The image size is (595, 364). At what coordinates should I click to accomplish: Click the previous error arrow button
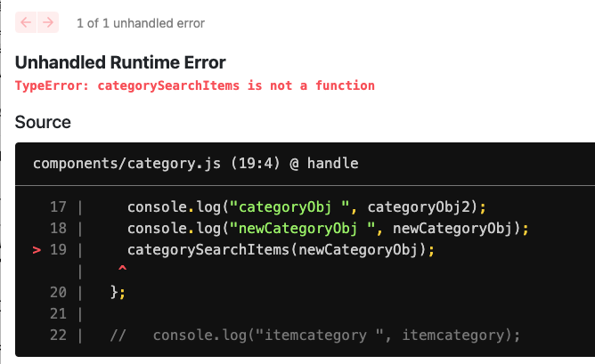[26, 22]
